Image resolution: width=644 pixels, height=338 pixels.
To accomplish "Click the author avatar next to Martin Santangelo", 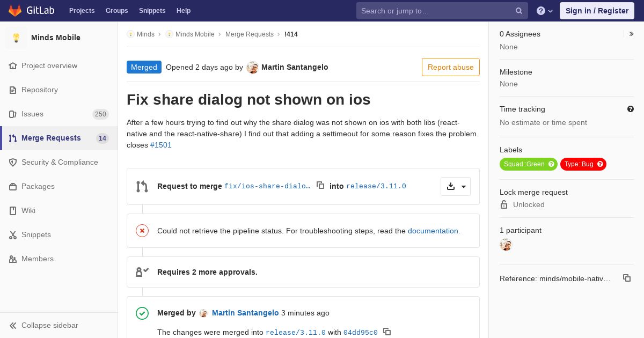I will coord(252,68).
